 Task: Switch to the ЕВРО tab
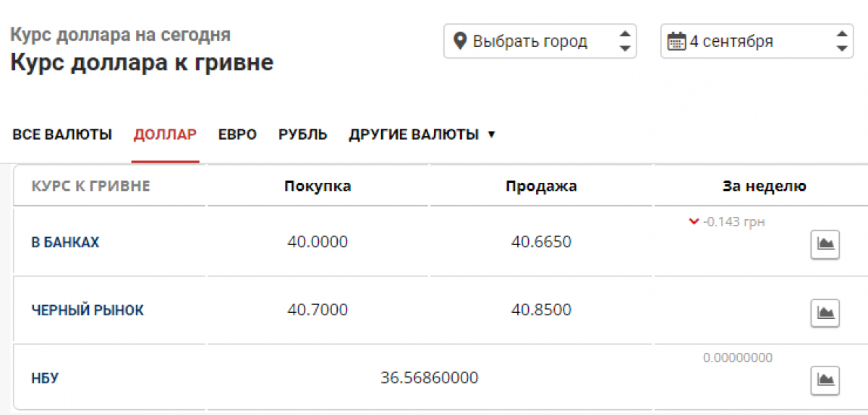pyautogui.click(x=237, y=134)
